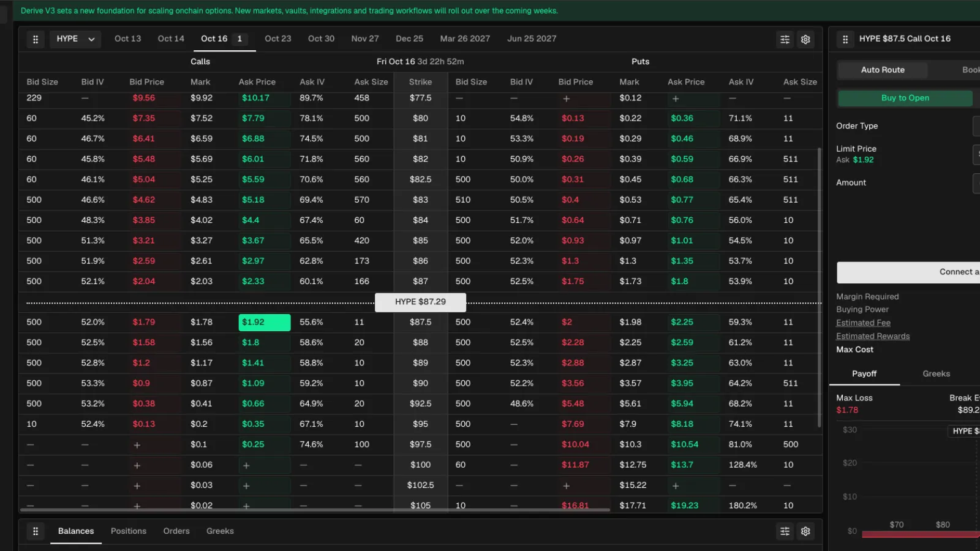Click call ask price $4.4 at $84
Screen dimensions: 980x551
(x=251, y=220)
